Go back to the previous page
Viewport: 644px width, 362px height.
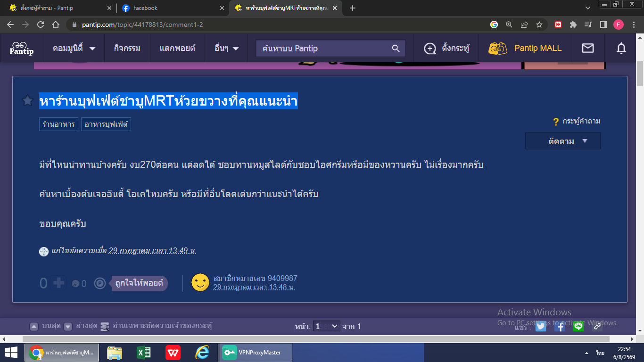coord(10,25)
